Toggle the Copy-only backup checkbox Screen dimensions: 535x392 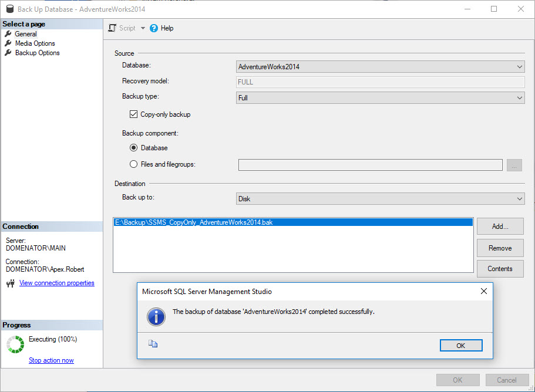click(133, 114)
